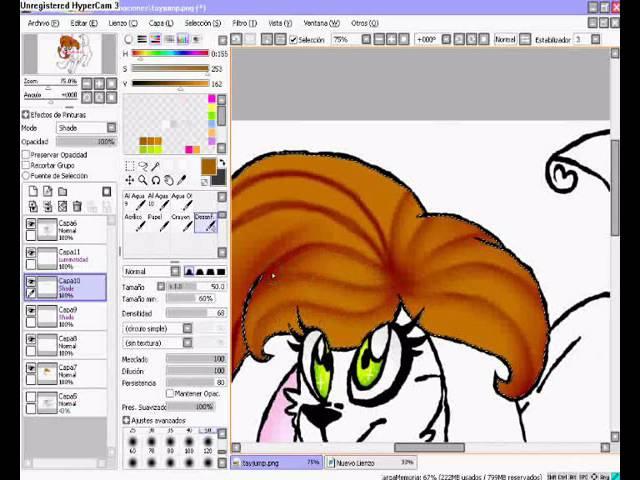Select the rectangular Selection tool

click(130, 166)
